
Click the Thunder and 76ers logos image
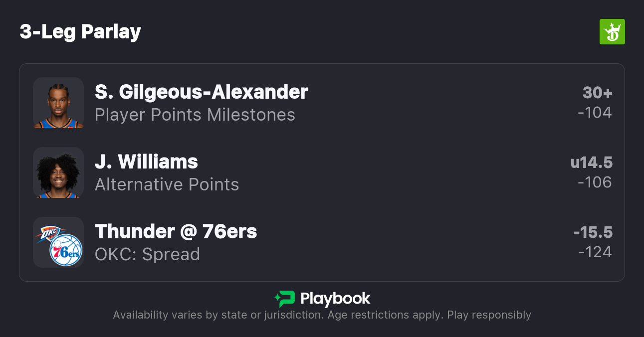(x=58, y=242)
